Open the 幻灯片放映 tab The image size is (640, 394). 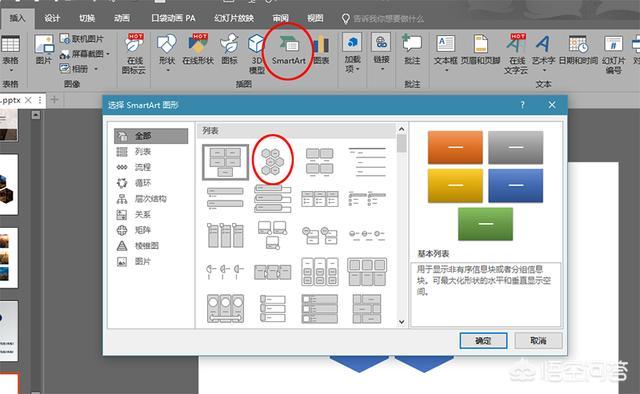click(x=234, y=18)
